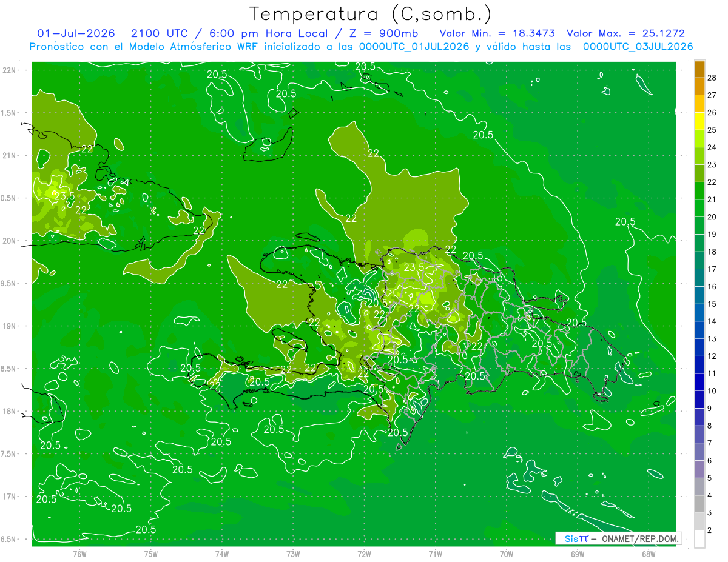Click the '75W' longitude axis label
This screenshot has width=728, height=562.
coord(151,554)
